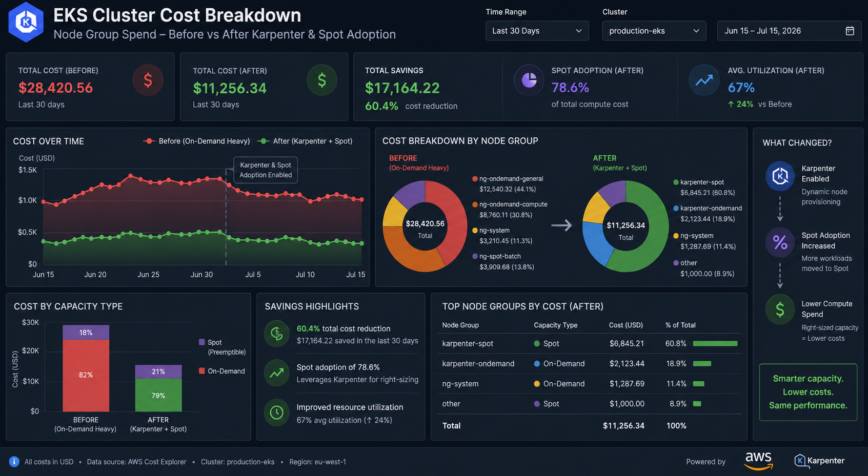Screen dimensions: 868x476
Task: Click the upward trend icon next to Spot adoption of 78.6%
Action: coord(277,373)
